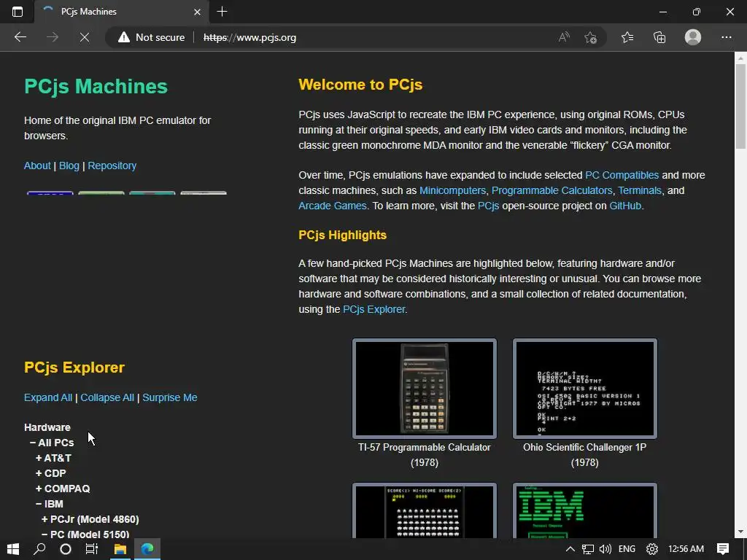747x560 pixels.
Task: Switch the ENG input language indicator
Action: [x=627, y=549]
